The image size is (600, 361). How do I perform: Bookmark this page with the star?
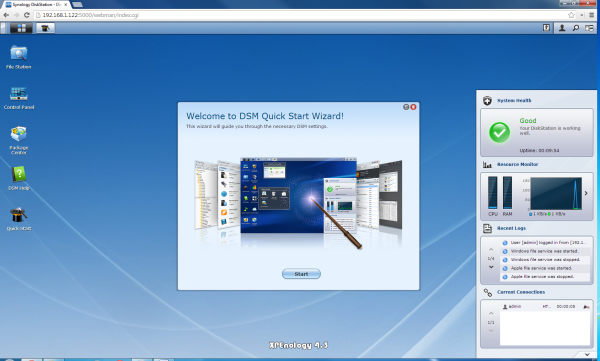pos(571,15)
